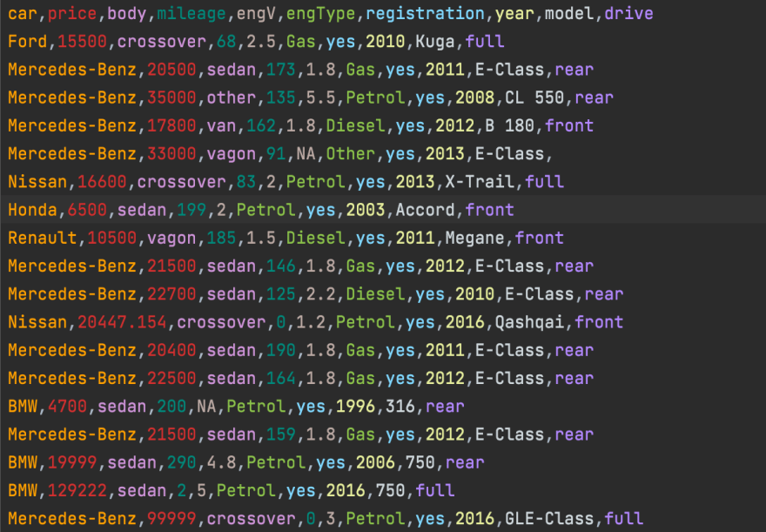Click mileage '173' value

coord(281,70)
